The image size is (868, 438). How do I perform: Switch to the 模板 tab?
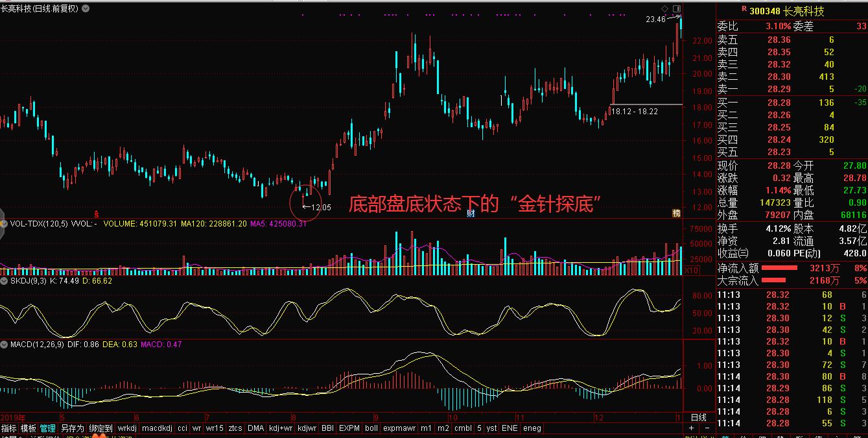click(29, 428)
